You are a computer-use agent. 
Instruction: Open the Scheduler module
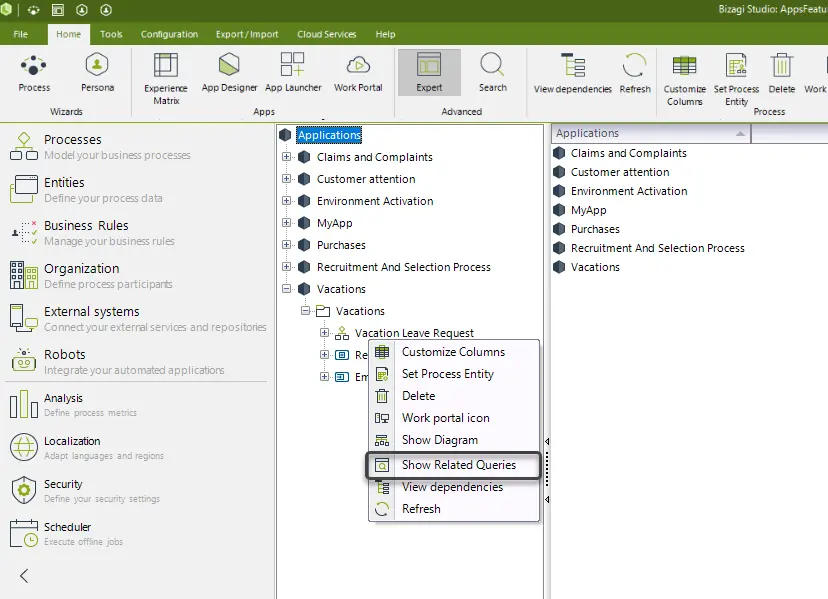pyautogui.click(x=67, y=534)
